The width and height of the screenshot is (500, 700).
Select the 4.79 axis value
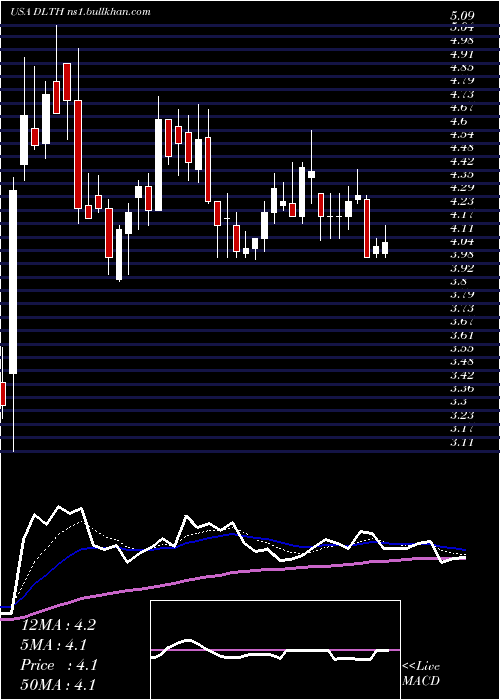click(x=462, y=81)
